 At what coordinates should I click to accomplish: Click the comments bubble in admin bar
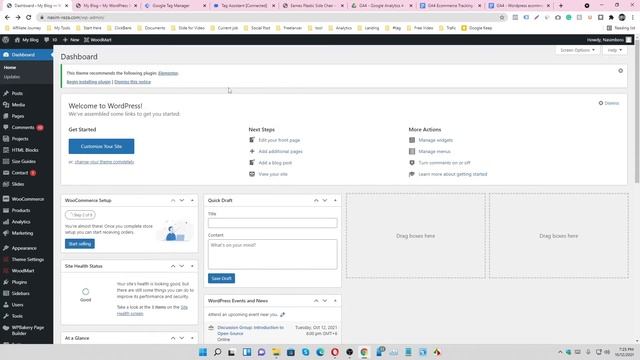coord(47,40)
